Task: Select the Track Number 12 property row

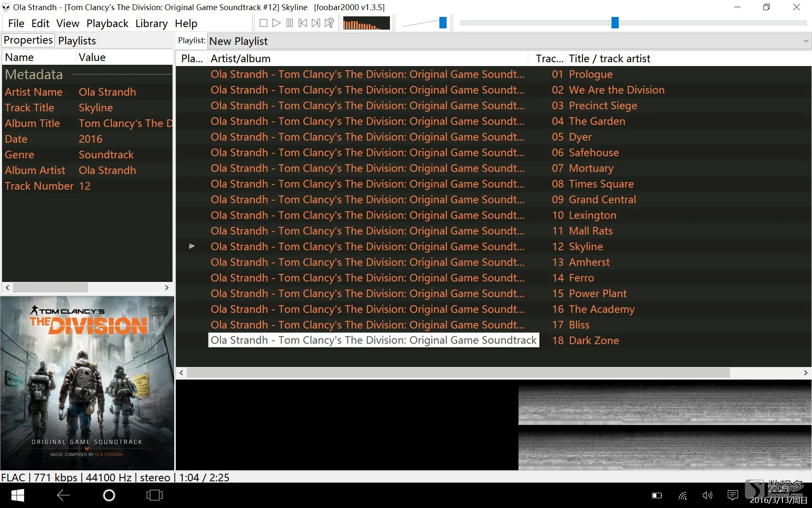Action: pyautogui.click(x=88, y=186)
